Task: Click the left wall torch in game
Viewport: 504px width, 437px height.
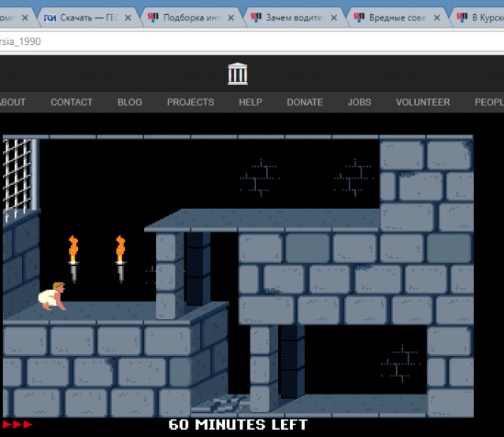Action: [x=73, y=259]
